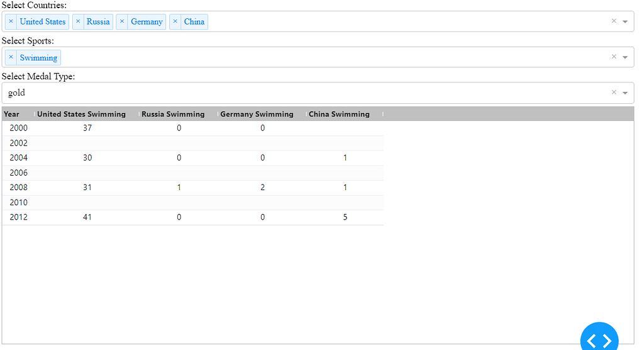The width and height of the screenshot is (644, 350).
Task: Click the gold value in Medal Type
Action: point(16,93)
